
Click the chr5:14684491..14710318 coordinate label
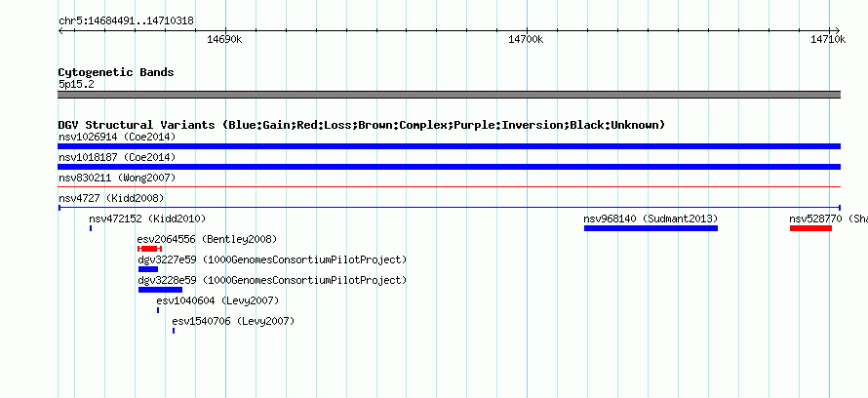[126, 21]
